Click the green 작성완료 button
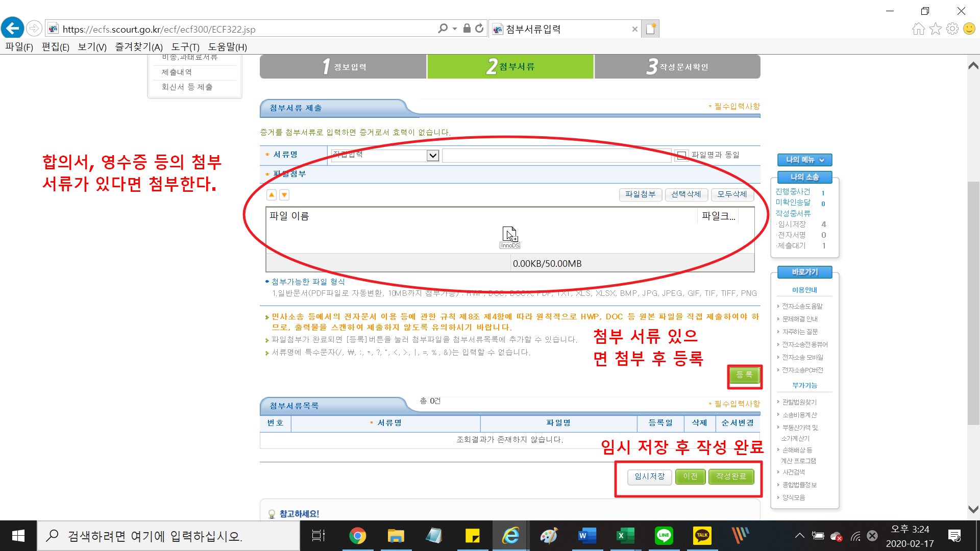 tap(731, 477)
